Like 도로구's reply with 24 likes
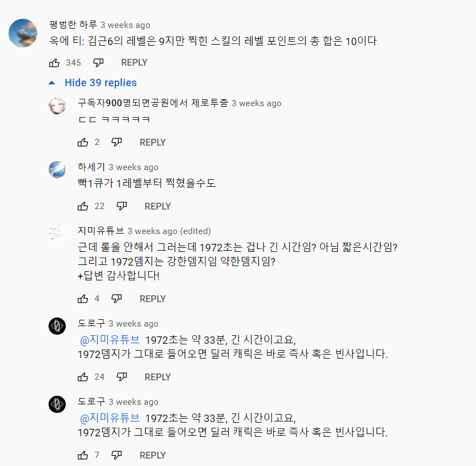Image resolution: width=476 pixels, height=466 pixels. (x=83, y=377)
